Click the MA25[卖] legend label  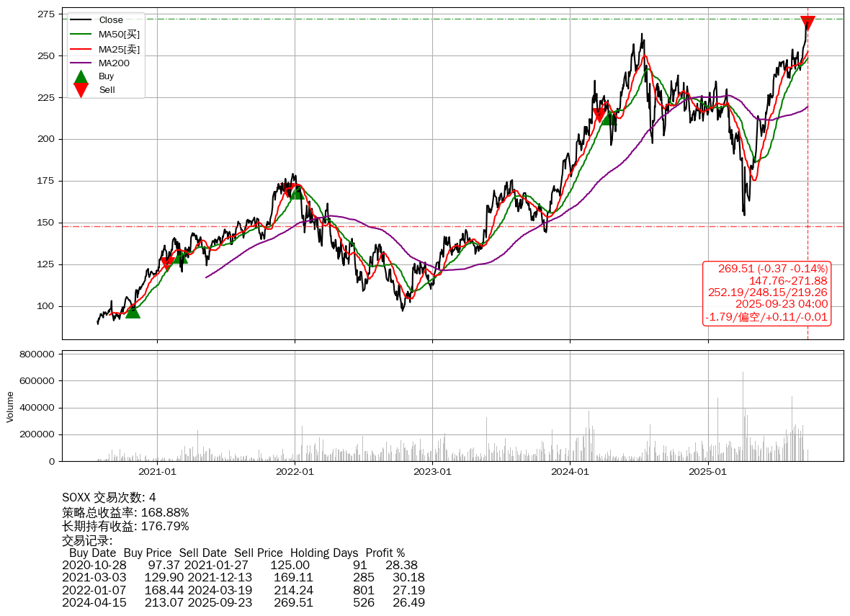coord(119,48)
